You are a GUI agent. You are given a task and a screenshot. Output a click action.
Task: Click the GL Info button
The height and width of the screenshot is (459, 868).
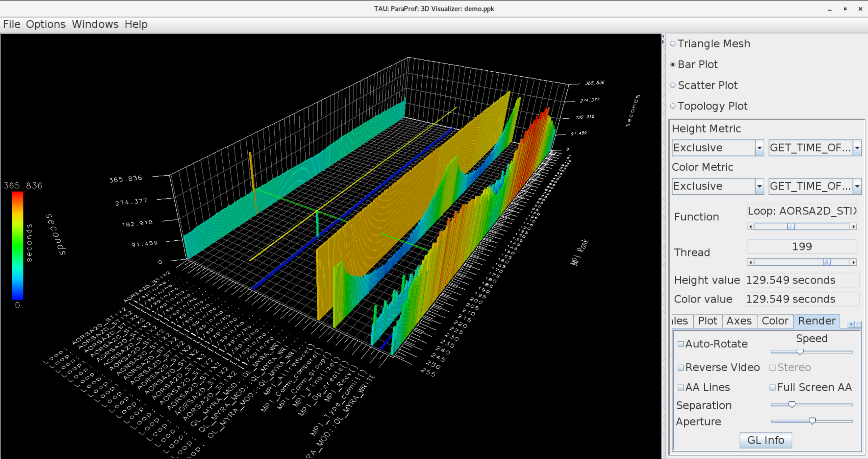click(765, 440)
